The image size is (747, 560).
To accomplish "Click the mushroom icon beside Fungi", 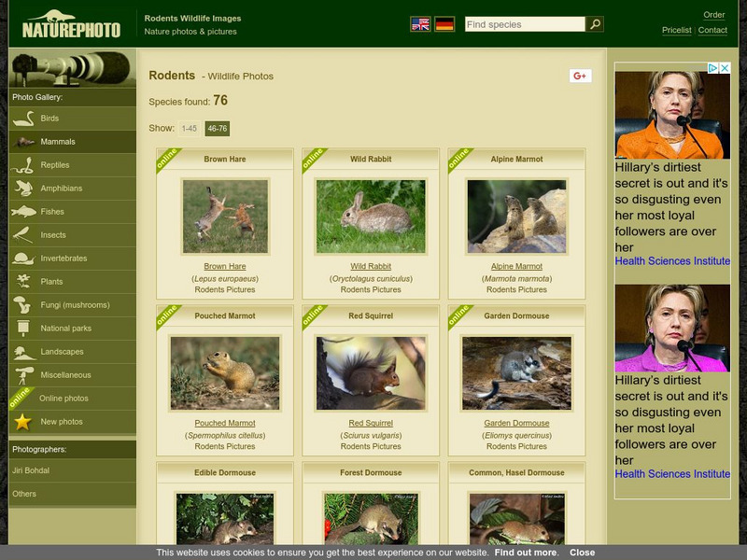I will (x=23, y=305).
